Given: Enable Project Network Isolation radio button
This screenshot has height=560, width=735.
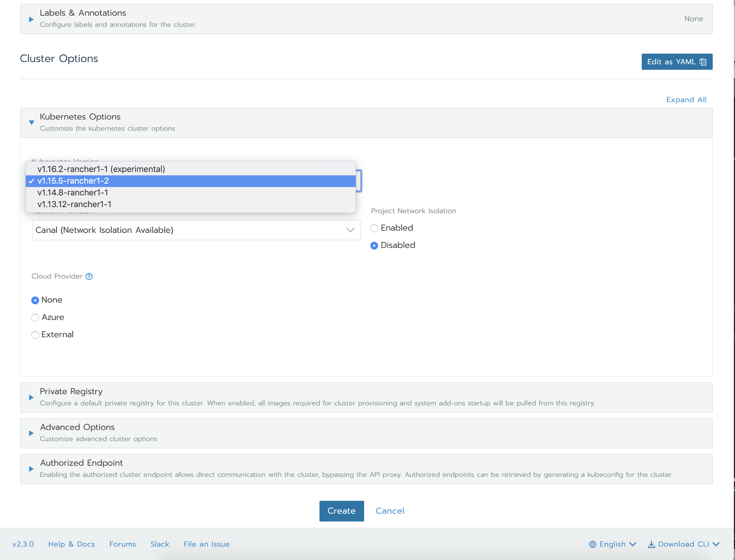Looking at the screenshot, I should [374, 228].
